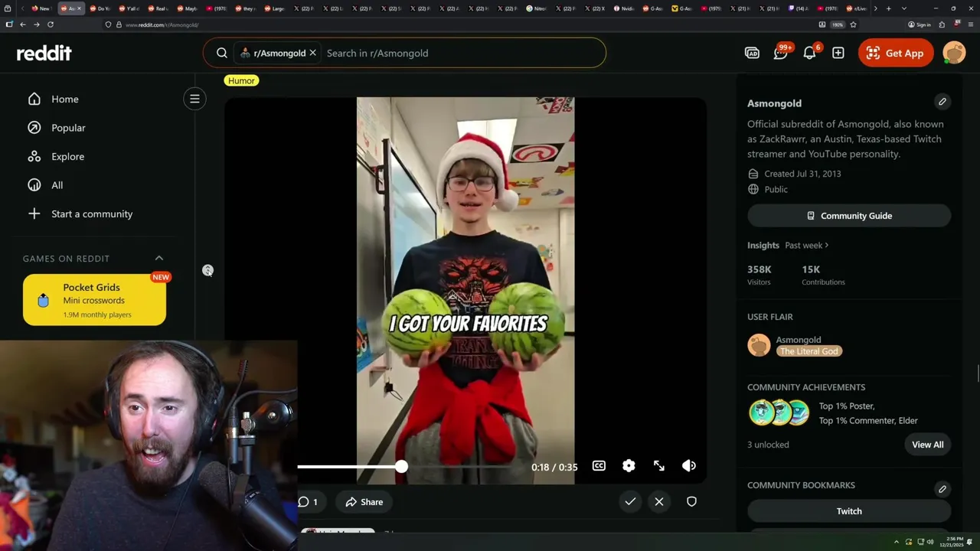
Task: Open the taskbar clock
Action: tap(952, 542)
